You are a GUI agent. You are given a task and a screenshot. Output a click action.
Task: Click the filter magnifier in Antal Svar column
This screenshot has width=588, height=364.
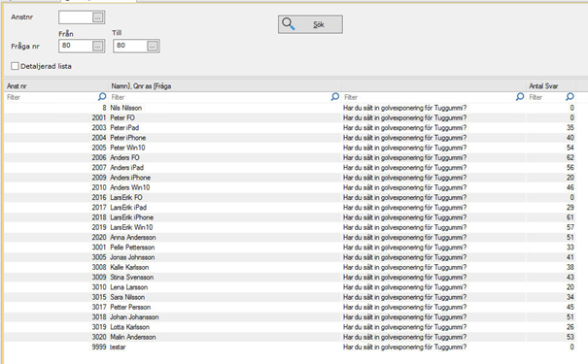(570, 97)
